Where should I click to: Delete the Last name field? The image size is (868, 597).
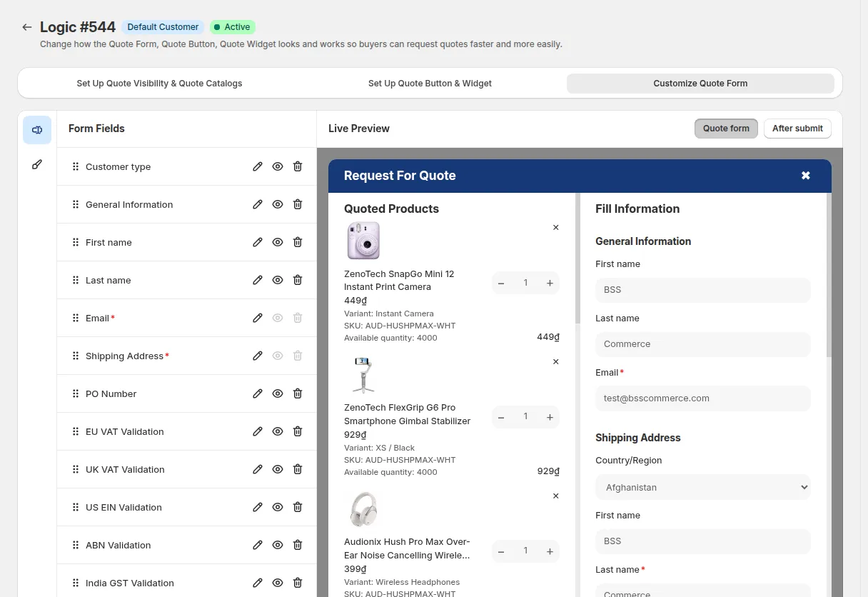click(x=298, y=280)
